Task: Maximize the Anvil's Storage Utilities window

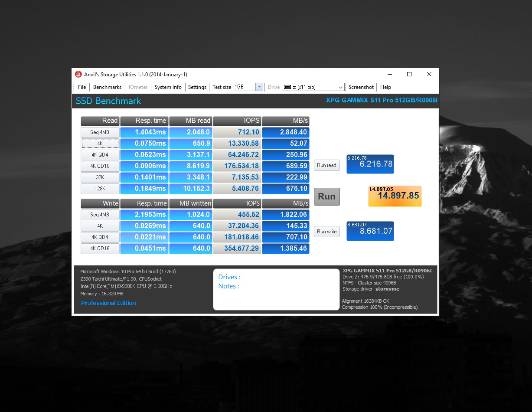Action: (x=409, y=74)
